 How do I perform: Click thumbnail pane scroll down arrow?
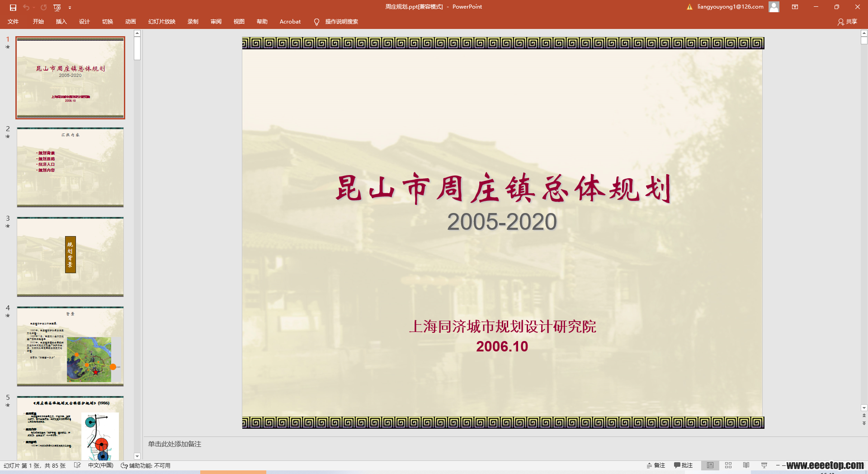(x=137, y=456)
